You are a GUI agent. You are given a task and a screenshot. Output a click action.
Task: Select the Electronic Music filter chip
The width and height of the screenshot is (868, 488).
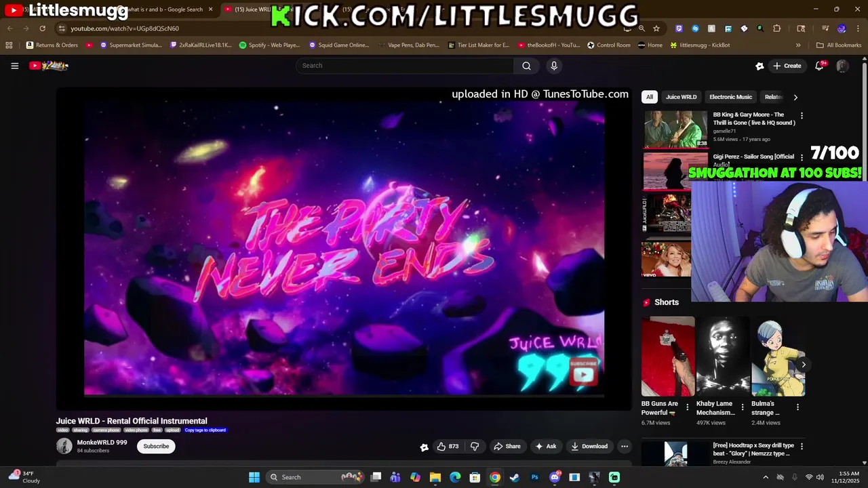click(730, 97)
